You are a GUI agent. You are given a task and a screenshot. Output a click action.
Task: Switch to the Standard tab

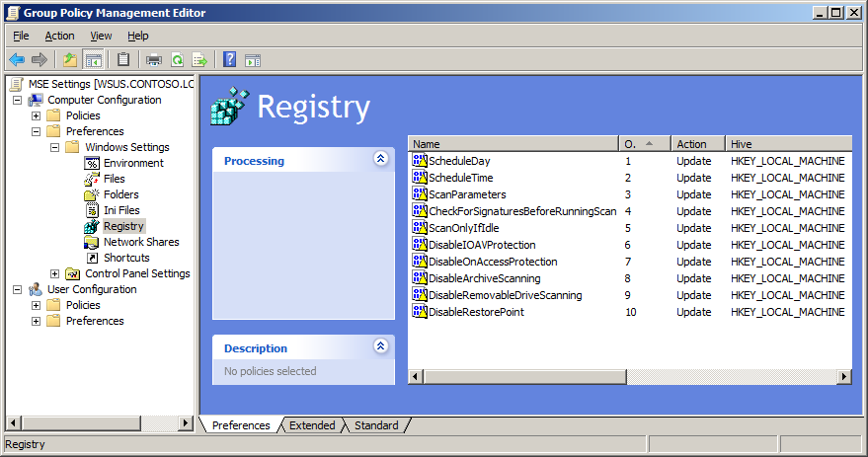pos(376,425)
